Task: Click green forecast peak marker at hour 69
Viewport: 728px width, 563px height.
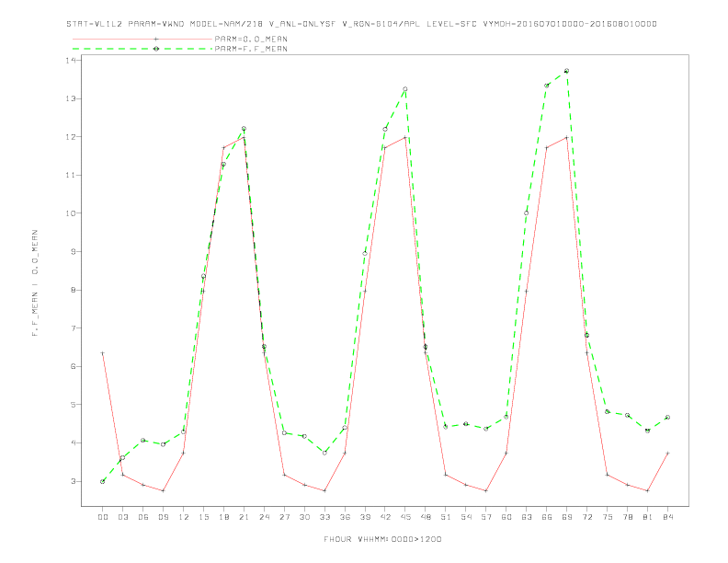Action: 566,71
